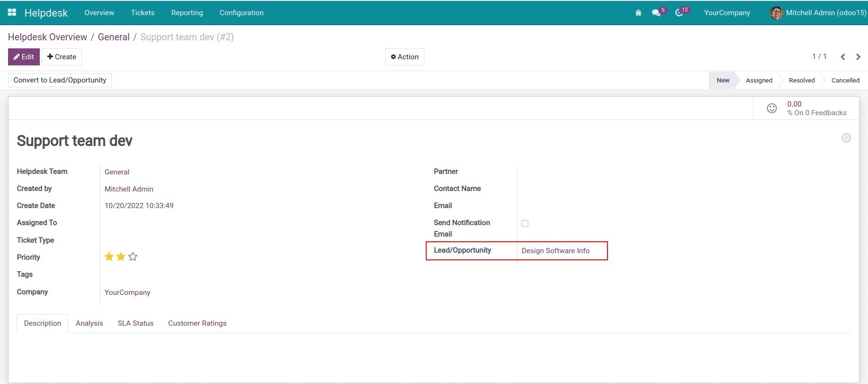Go to previous record arrow

click(843, 57)
